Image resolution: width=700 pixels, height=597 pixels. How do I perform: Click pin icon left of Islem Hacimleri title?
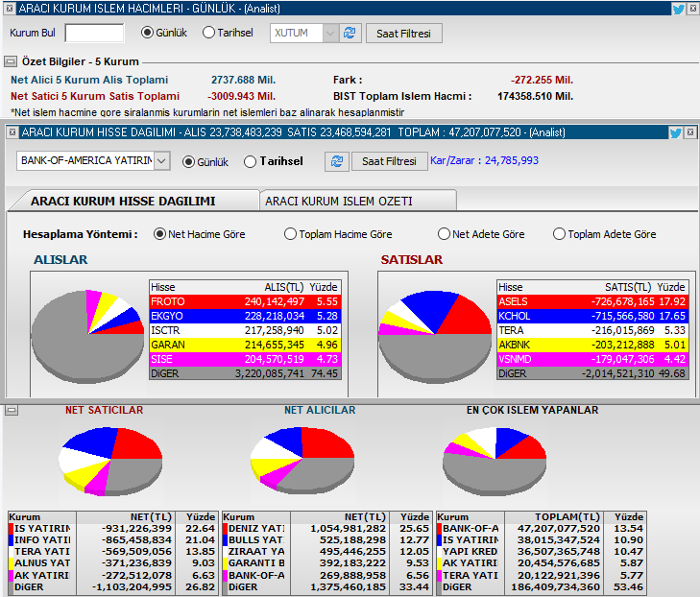(x=9, y=8)
